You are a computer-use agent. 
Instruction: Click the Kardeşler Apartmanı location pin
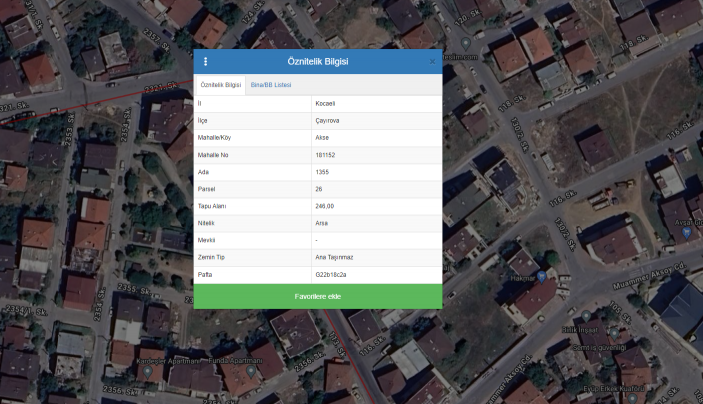pos(146,371)
